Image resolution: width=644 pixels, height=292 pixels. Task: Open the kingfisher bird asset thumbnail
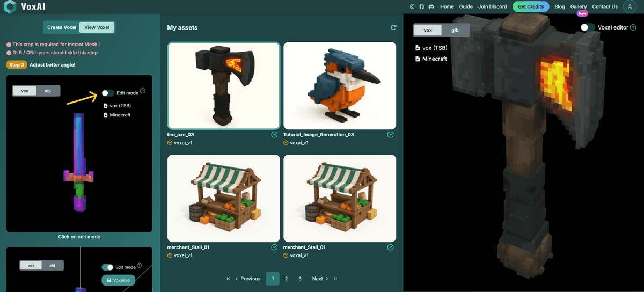coord(339,86)
